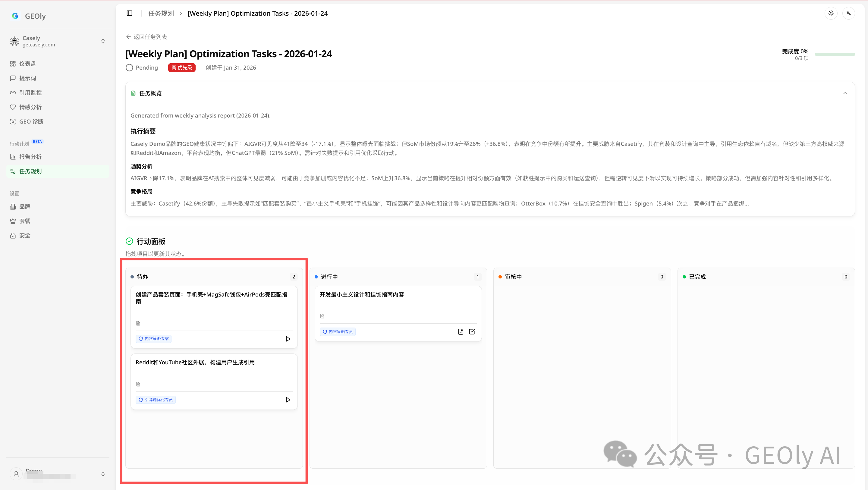Open 引用监控 in the sidebar
Image resolution: width=868 pixels, height=490 pixels.
[58, 93]
